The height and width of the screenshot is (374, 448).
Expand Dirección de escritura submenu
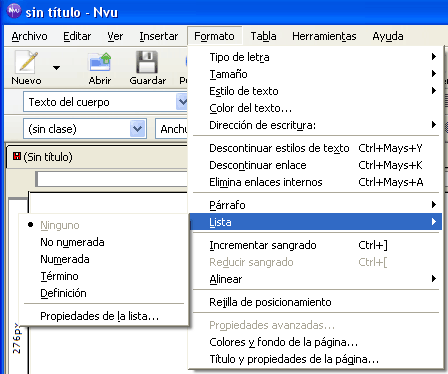[x=315, y=125]
